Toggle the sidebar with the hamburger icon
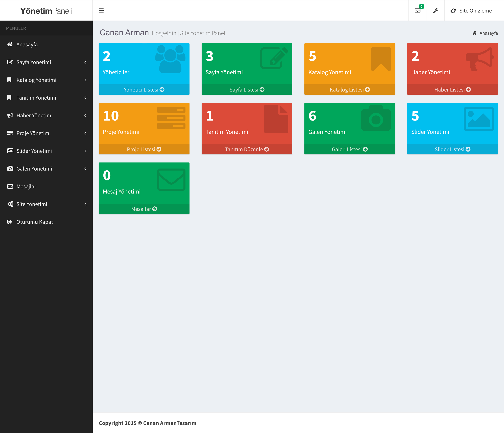 101,10
